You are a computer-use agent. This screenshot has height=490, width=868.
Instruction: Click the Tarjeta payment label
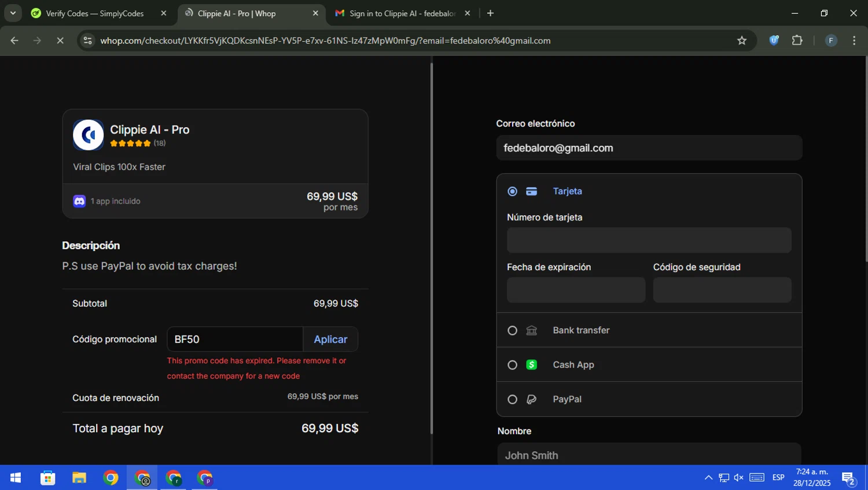567,191
